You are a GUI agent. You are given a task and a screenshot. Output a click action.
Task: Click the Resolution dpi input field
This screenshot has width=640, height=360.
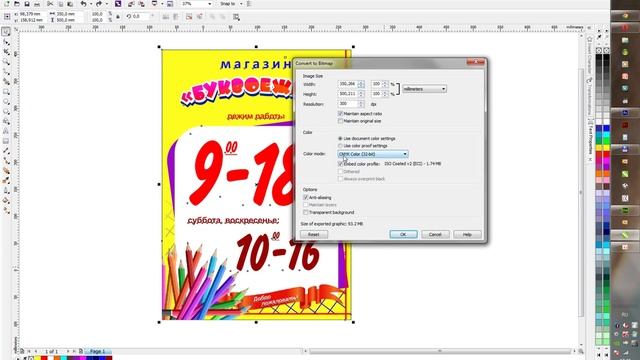(348, 104)
